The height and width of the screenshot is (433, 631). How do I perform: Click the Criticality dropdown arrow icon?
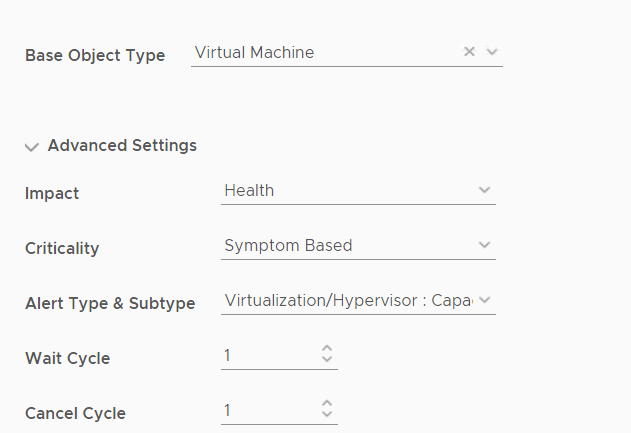[484, 245]
